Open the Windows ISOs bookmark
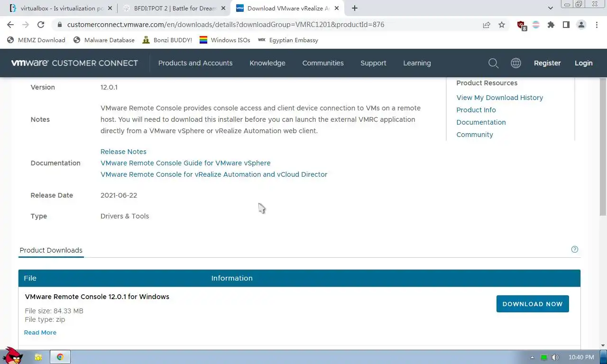The height and width of the screenshot is (364, 607). tap(225, 40)
